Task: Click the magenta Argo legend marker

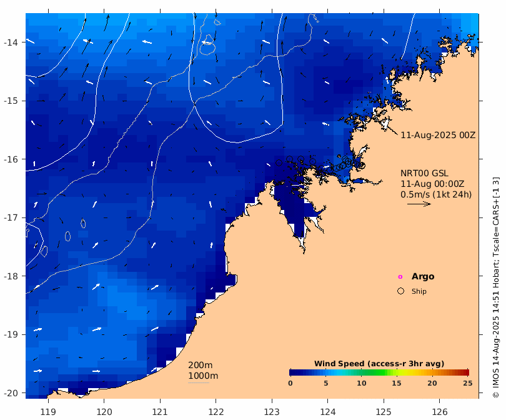Action: pos(400,277)
